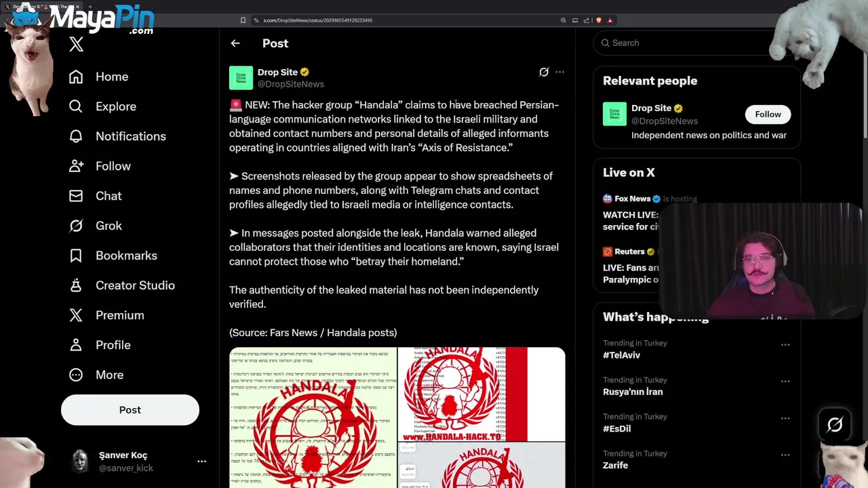
Task: Click the 'Relevant people' heading
Action: [x=650, y=81]
